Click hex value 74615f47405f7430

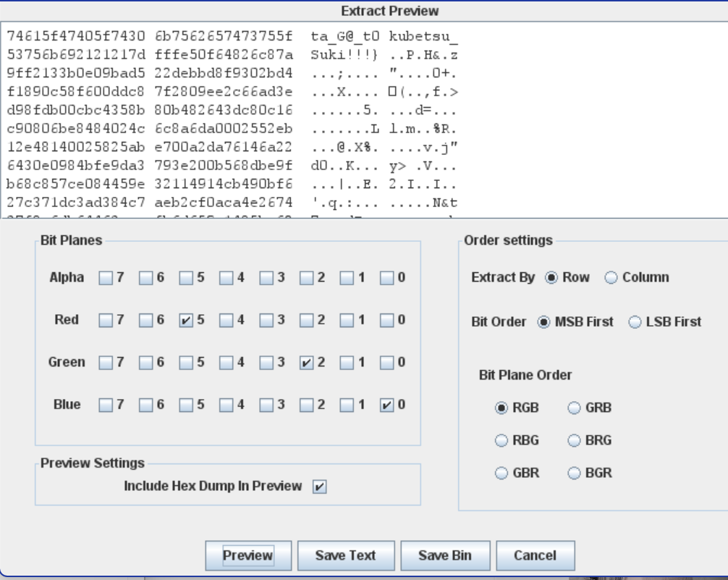76,36
